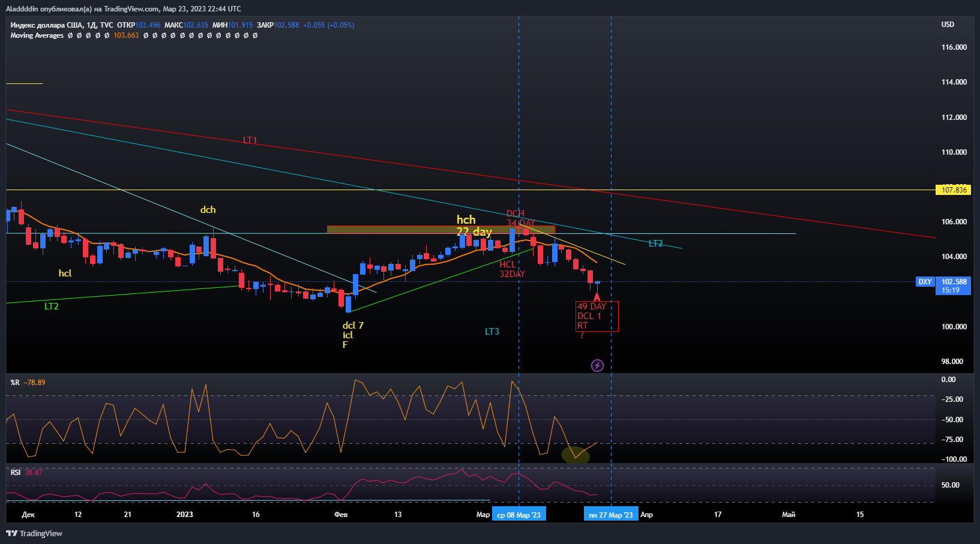Screen dimensions: 980x544
Task: Click the 116.000 price axis value
Action: [x=954, y=47]
